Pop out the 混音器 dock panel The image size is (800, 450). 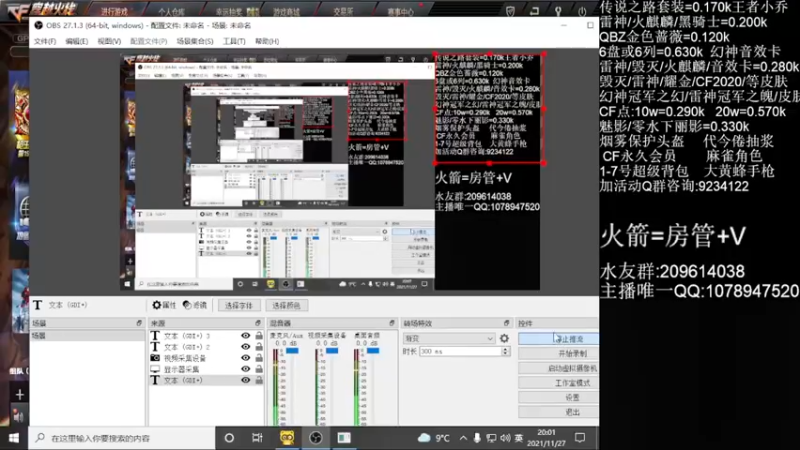point(392,323)
